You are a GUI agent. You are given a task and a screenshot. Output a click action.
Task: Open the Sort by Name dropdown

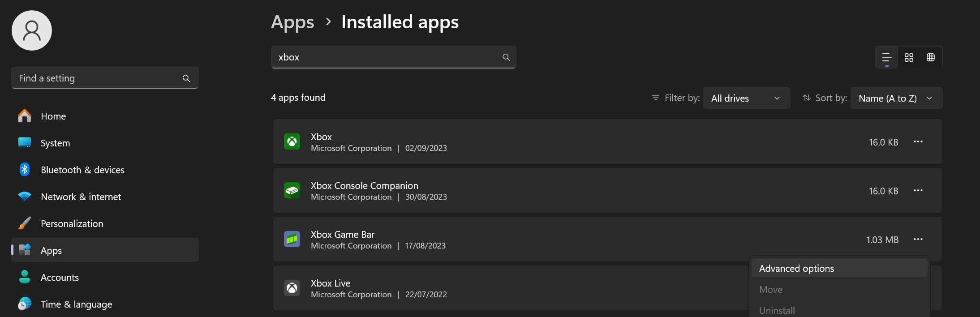point(896,98)
